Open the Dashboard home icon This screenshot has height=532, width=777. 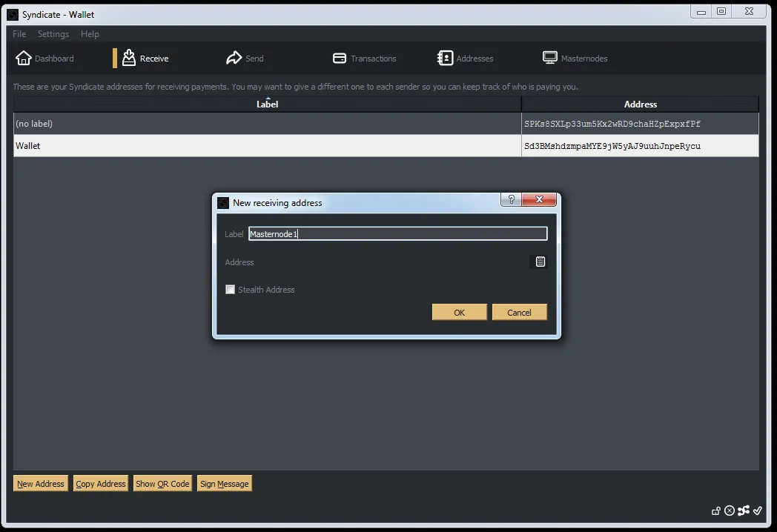(x=23, y=58)
